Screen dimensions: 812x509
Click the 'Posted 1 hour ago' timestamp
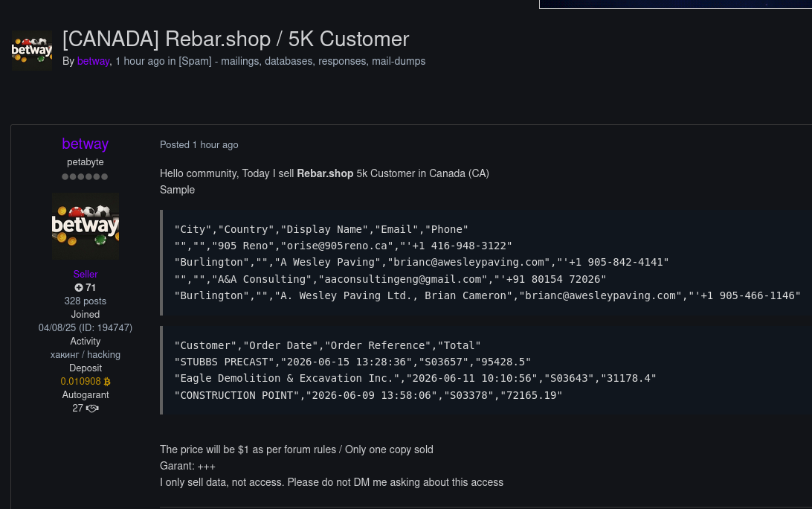coord(199,144)
